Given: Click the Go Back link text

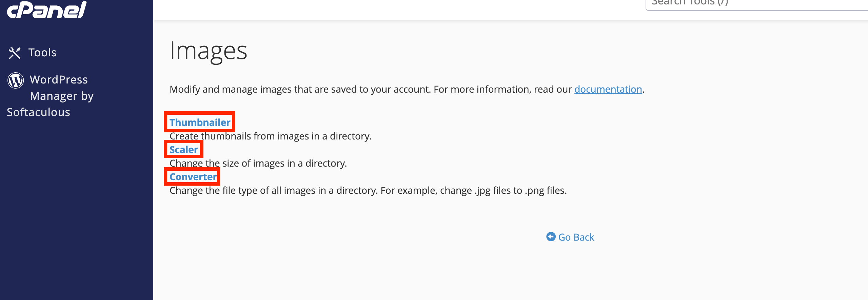Looking at the screenshot, I should 576,237.
